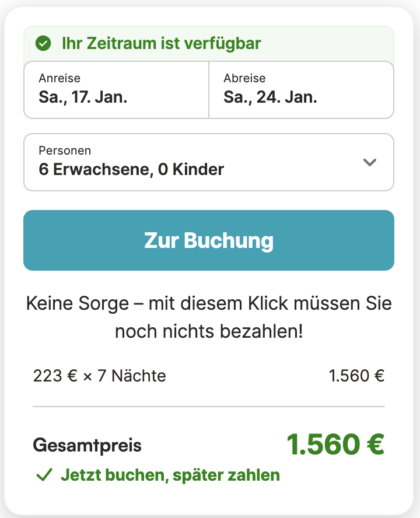Click the large green total price
The image size is (420, 518).
tap(335, 445)
